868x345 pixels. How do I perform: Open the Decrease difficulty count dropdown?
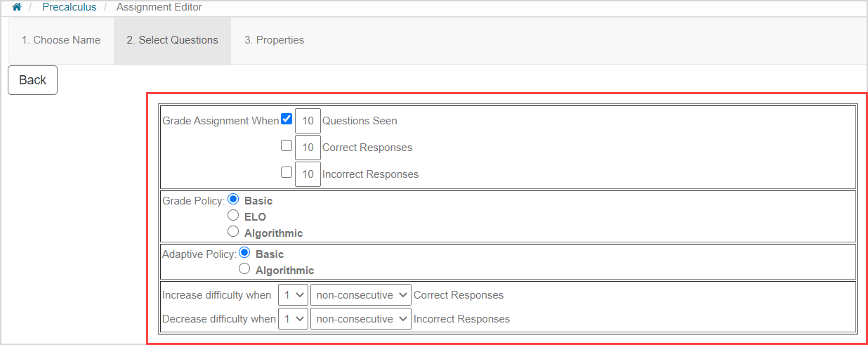[293, 319]
